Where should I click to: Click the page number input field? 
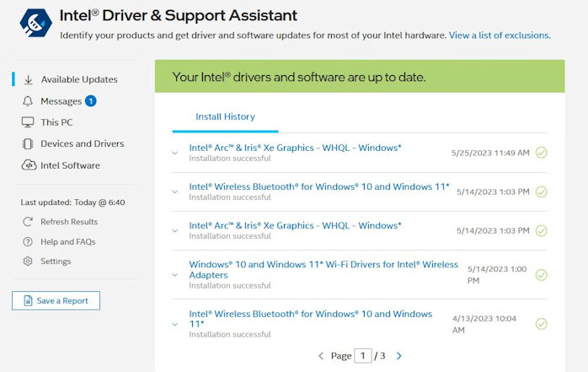tap(364, 356)
